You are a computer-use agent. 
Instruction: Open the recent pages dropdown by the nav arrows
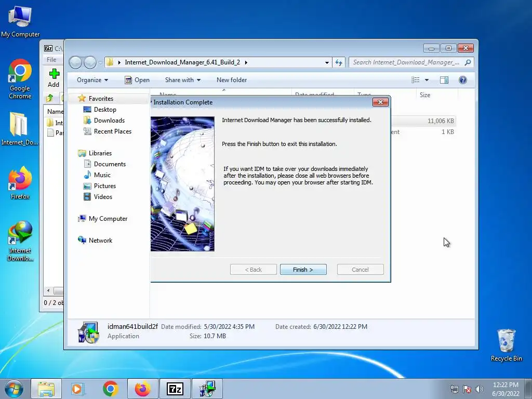pyautogui.click(x=100, y=62)
